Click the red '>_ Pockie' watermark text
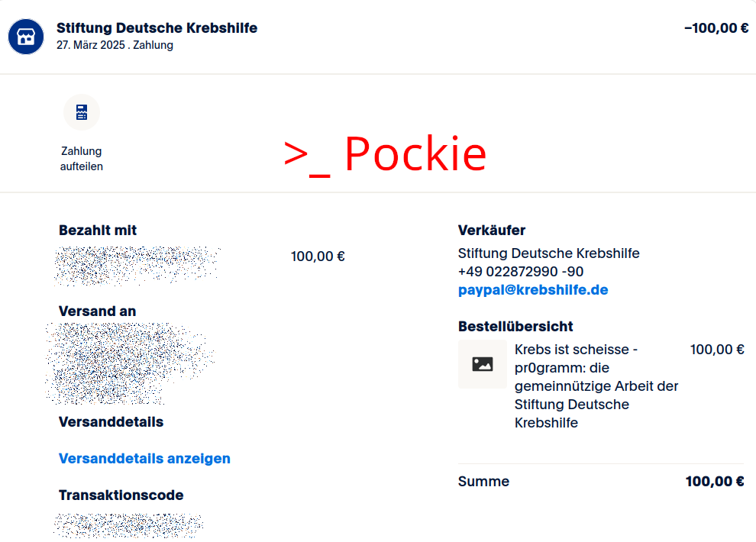Screen dimensions: 756x542 pos(385,154)
